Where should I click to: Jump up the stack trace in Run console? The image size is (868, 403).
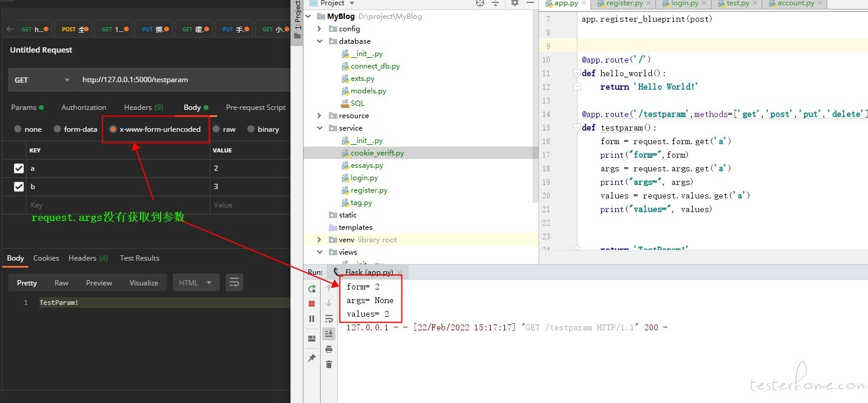329,288
